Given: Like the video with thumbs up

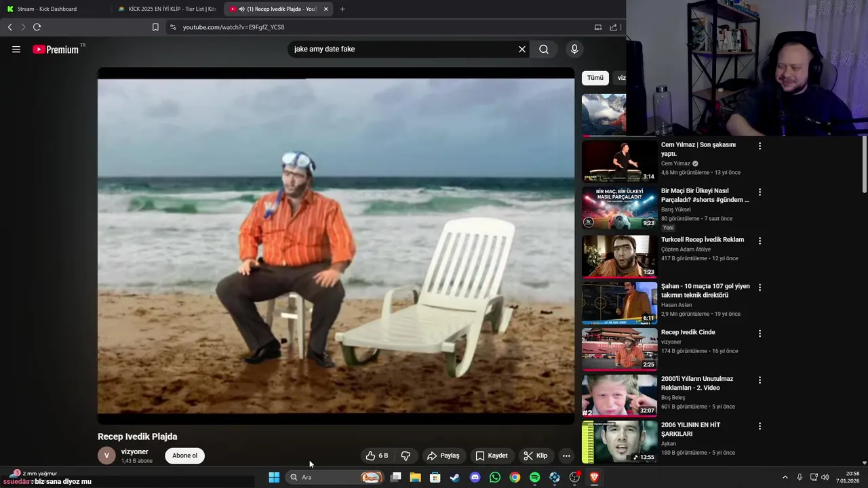Looking at the screenshot, I should coord(377,455).
